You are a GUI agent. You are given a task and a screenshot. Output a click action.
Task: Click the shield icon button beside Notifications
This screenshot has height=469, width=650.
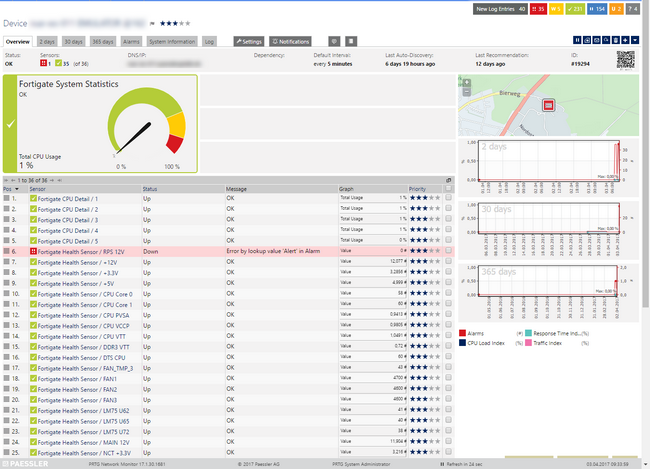[334, 41]
